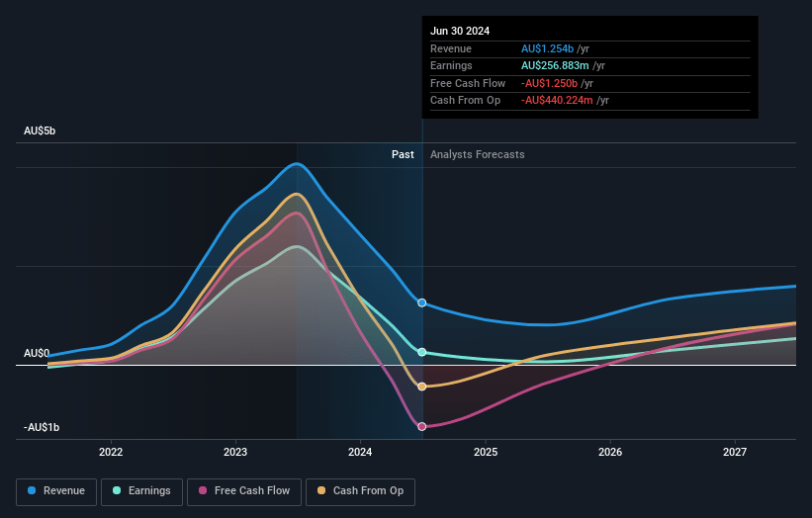Click the AU$0 y-axis label
The image size is (812, 518).
pyautogui.click(x=37, y=354)
